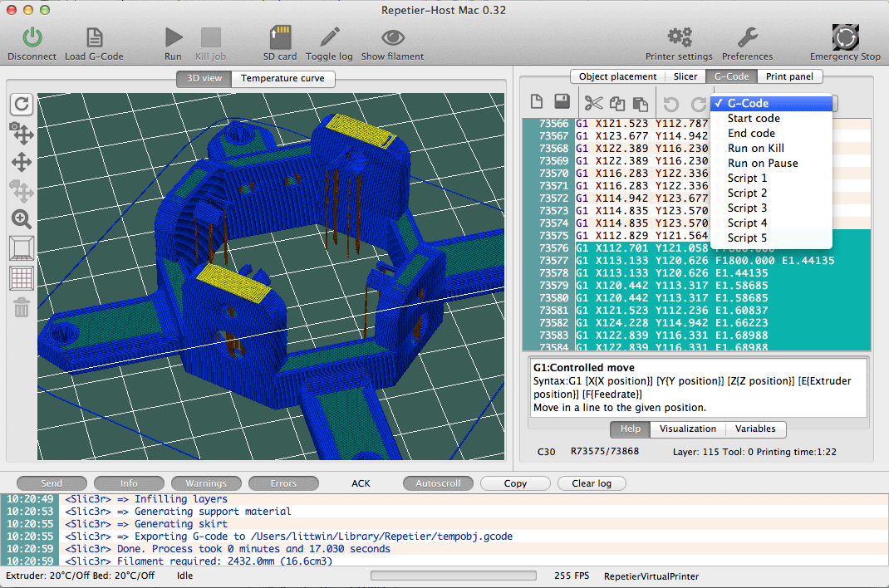Toggle the Errors log filter
This screenshot has height=588, width=889.
coord(283,483)
